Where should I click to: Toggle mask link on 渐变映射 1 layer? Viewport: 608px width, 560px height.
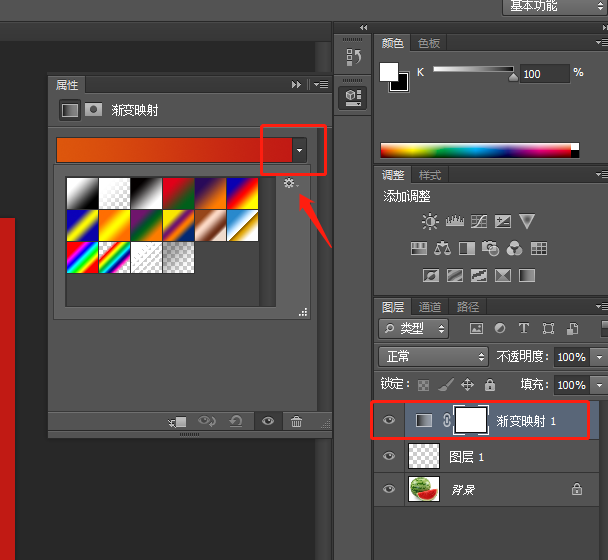447,420
